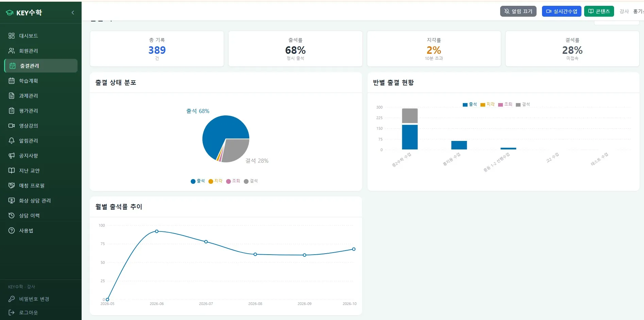Toggle 지각 legend under the pie chart
This screenshot has width=644, height=320.
pos(215,181)
